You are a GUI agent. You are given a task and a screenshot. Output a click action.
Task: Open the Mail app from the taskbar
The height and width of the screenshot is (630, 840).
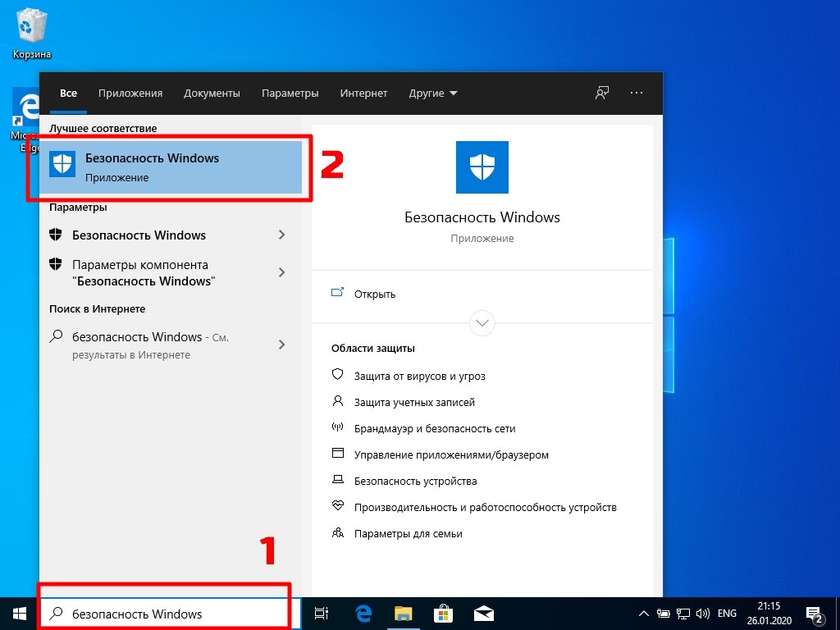(483, 613)
